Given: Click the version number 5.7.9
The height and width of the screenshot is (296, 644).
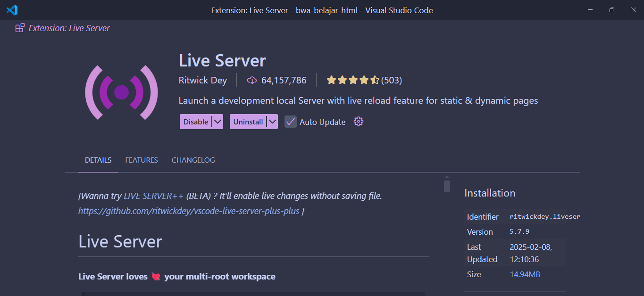Looking at the screenshot, I should tap(519, 232).
